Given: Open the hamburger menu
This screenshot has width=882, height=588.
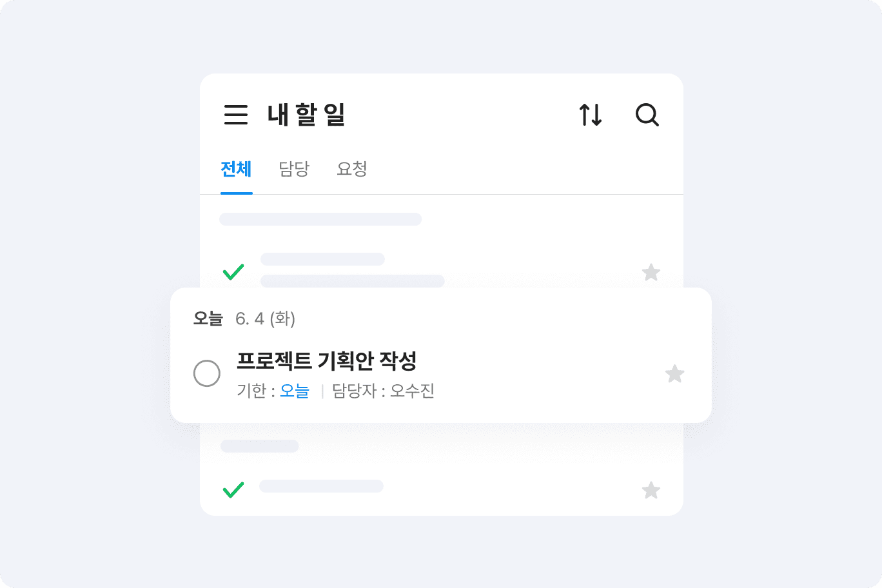Looking at the screenshot, I should click(236, 115).
